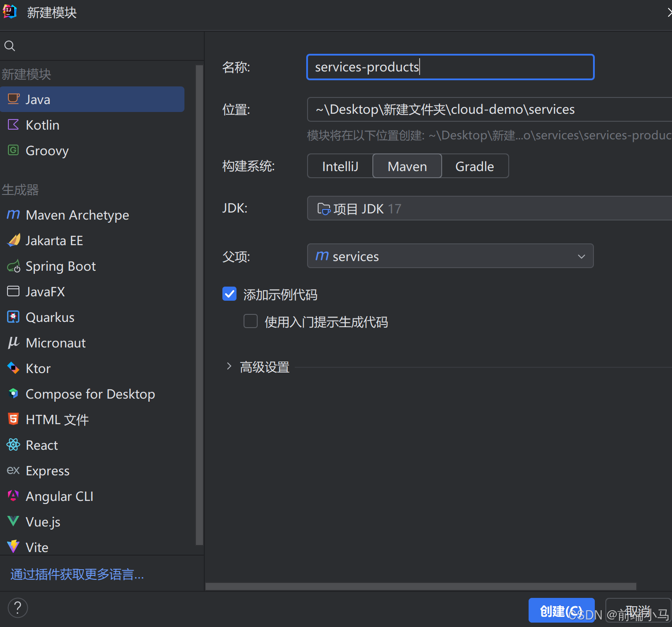Switch build system to Gradle
Screen dimensions: 672x627
coord(475,166)
